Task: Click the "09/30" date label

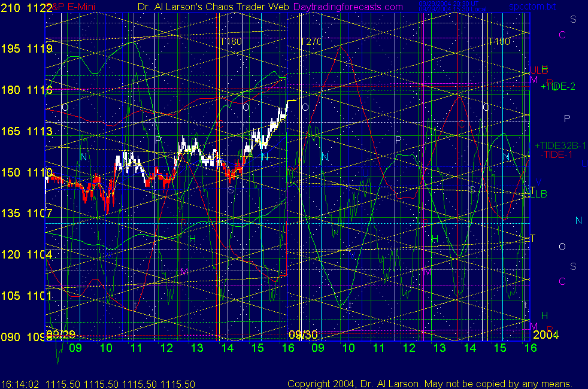Action: pos(303,335)
